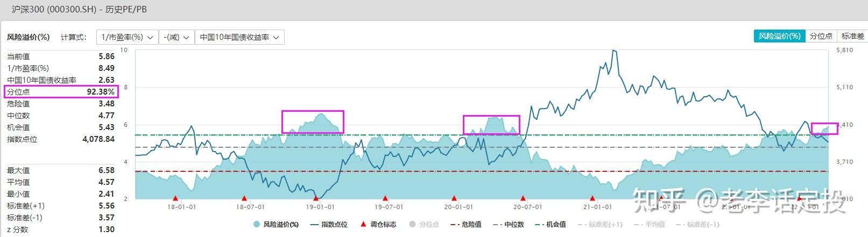Image resolution: width=868 pixels, height=237 pixels.
Task: Click red triangle marker at 21-01-01
Action: click(592, 198)
